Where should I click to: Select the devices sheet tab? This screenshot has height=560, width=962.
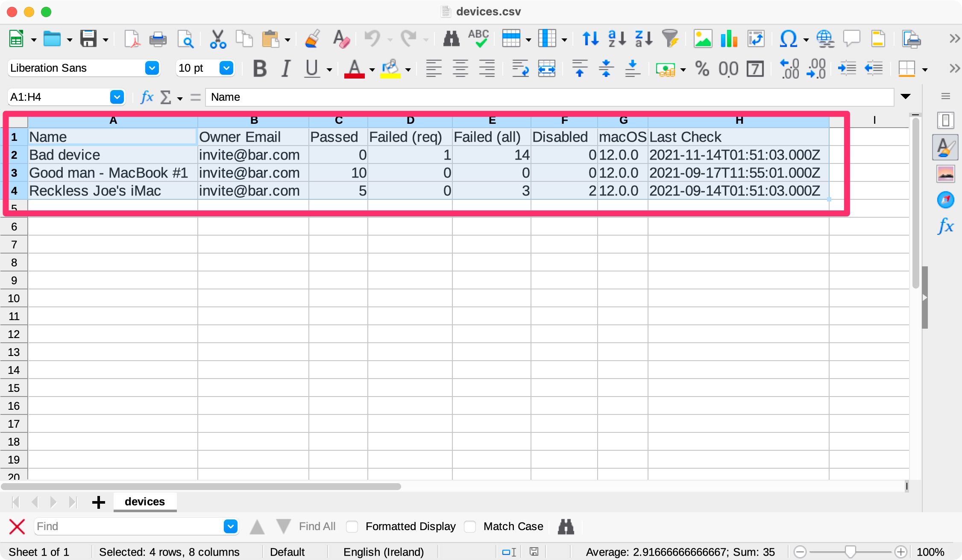[145, 502]
